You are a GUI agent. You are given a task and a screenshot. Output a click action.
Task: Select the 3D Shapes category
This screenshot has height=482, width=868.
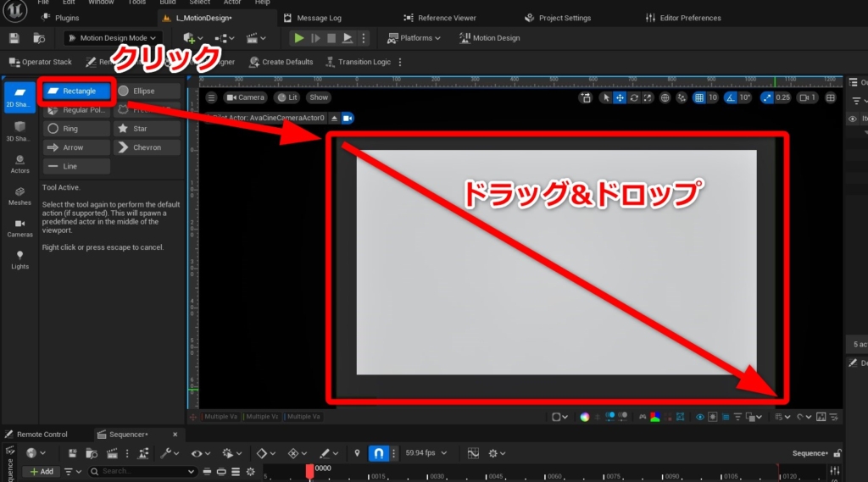tap(19, 131)
